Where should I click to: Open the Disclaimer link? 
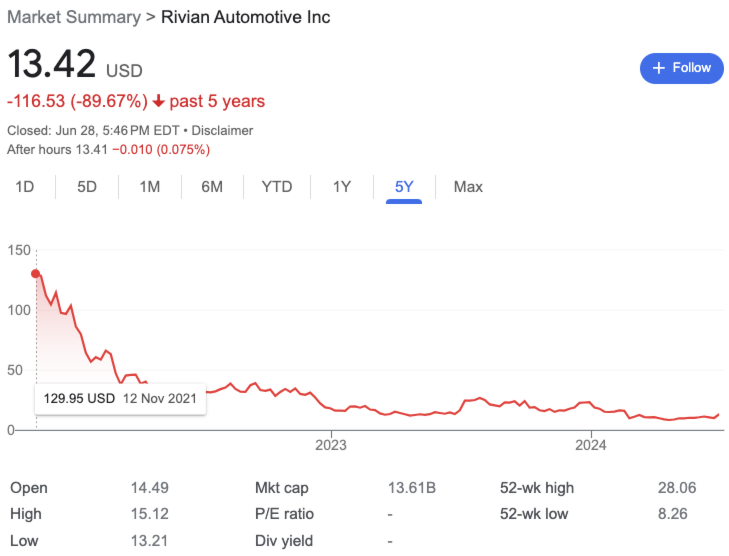(x=222, y=130)
